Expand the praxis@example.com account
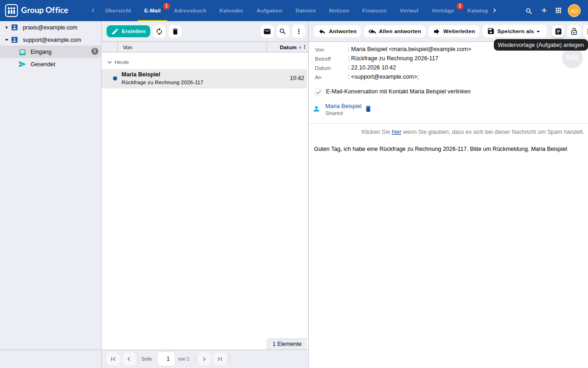 click(x=6, y=28)
